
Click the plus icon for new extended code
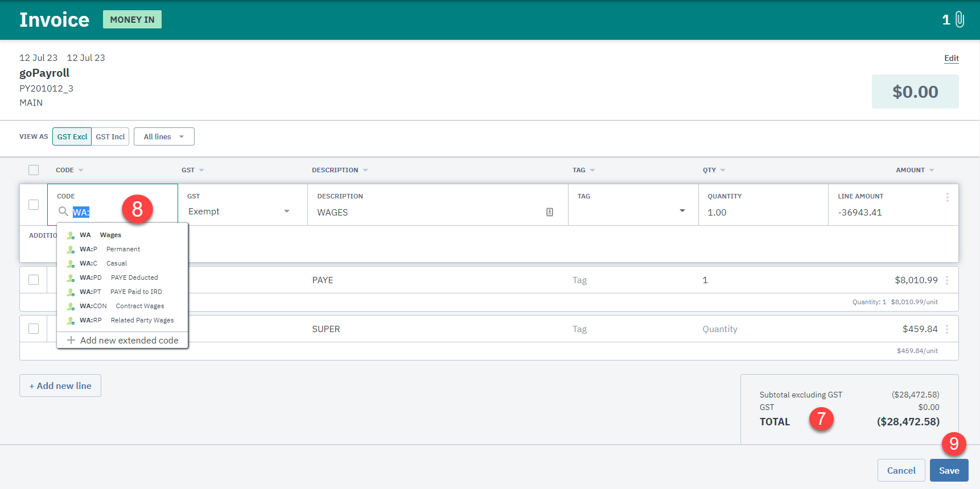[71, 340]
